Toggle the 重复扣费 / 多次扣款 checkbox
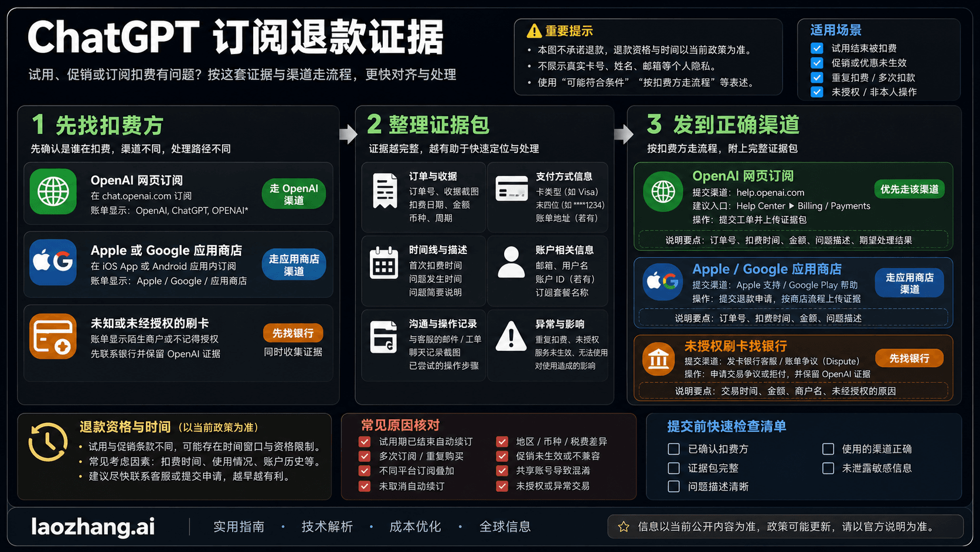Screen dimensions: 980x552 point(816,77)
